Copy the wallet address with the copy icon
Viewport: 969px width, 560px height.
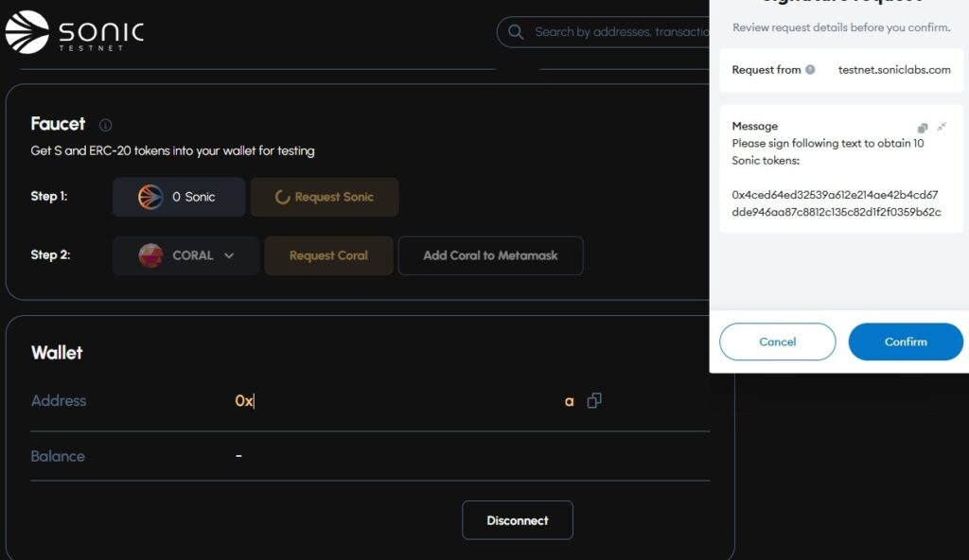tap(594, 400)
